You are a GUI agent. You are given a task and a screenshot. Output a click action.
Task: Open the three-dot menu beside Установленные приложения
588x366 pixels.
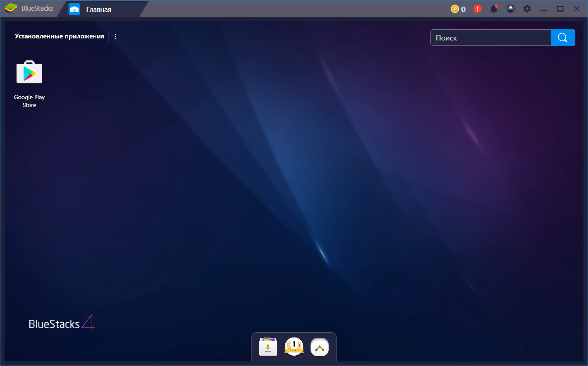[115, 36]
